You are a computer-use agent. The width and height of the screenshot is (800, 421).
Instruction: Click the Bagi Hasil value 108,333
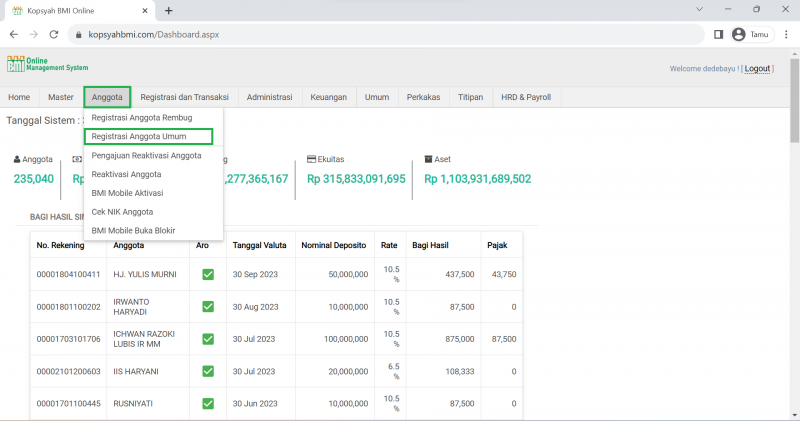pyautogui.click(x=460, y=372)
